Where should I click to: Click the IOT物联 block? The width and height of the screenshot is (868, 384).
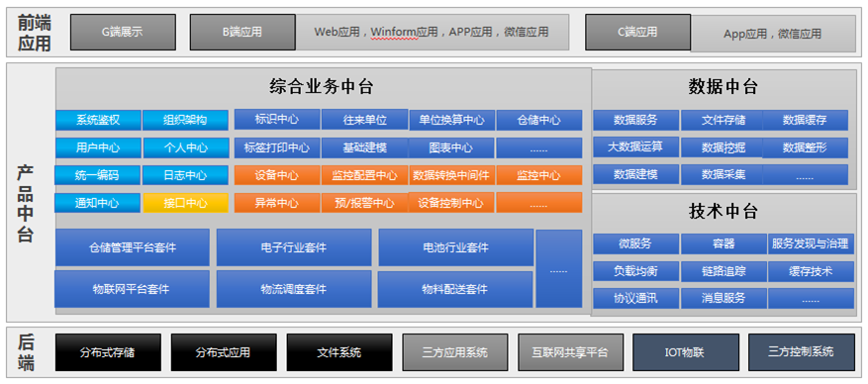[x=685, y=352]
